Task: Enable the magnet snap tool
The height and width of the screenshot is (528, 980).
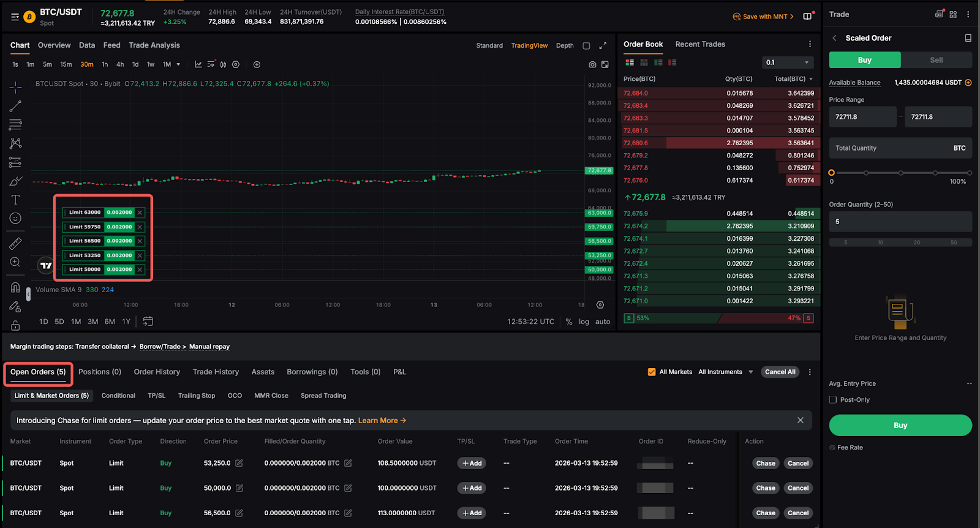Action: coord(15,287)
